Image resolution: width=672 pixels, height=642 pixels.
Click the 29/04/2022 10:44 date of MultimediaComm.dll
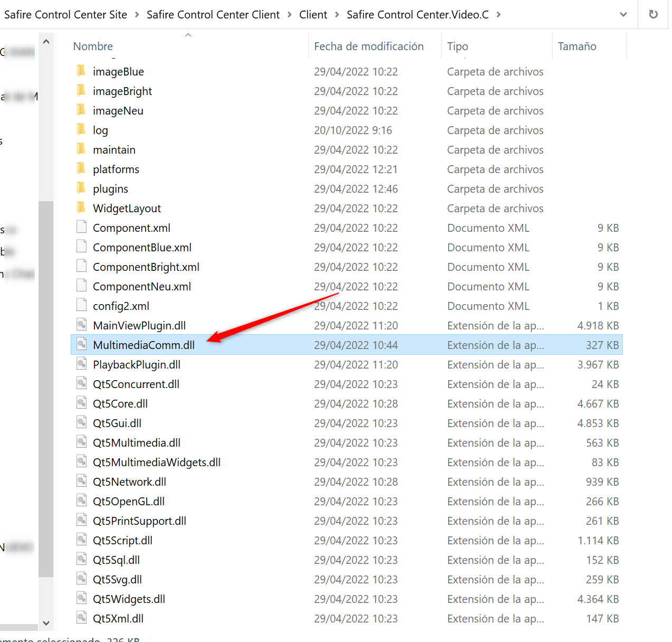pos(356,345)
